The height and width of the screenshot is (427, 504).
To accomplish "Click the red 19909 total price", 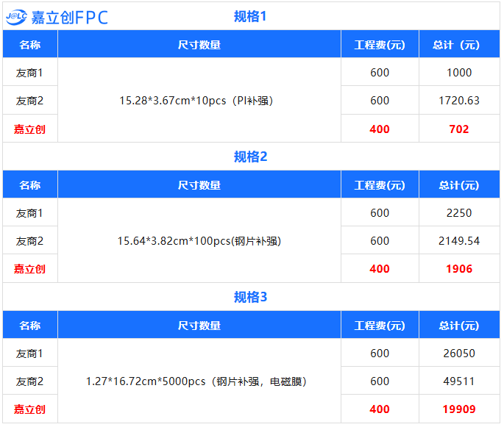I will (x=459, y=409).
